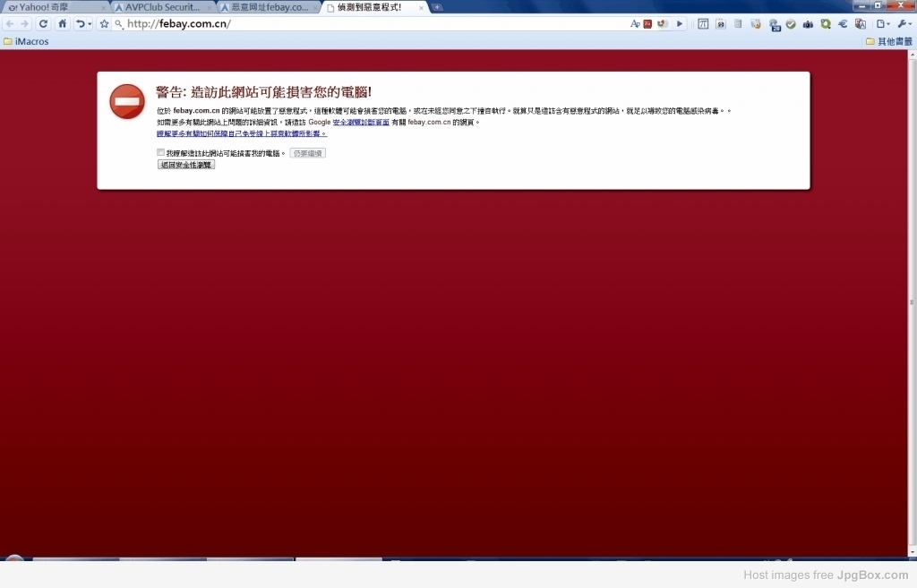917x588 pixels.
Task: Switch to the Yahoo! 奇摩 tab
Action: point(56,7)
